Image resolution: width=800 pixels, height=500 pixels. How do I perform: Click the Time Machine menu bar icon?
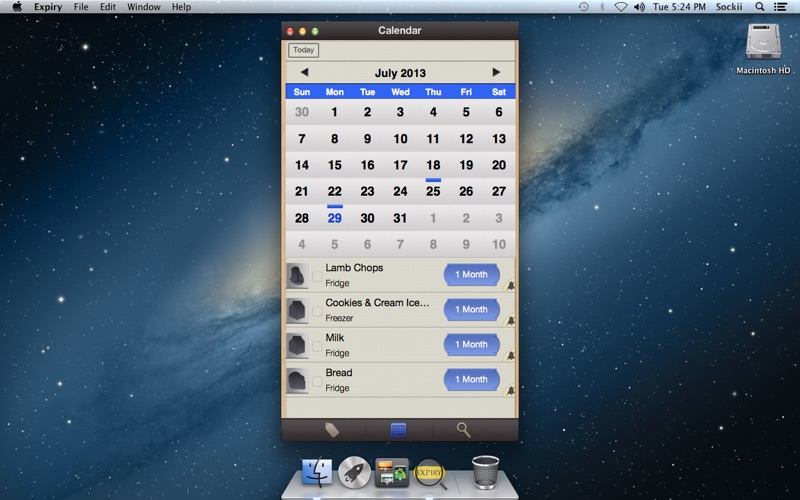coord(583,7)
